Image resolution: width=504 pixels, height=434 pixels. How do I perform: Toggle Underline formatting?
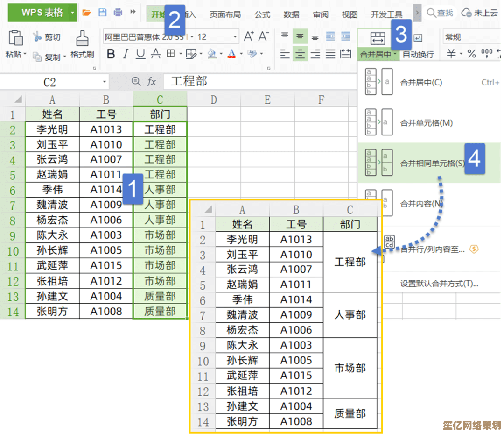coord(140,54)
